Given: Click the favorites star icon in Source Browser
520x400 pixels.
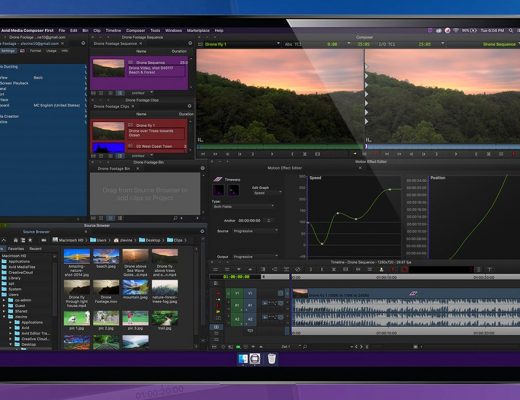Looking at the screenshot, I should coord(30,240).
